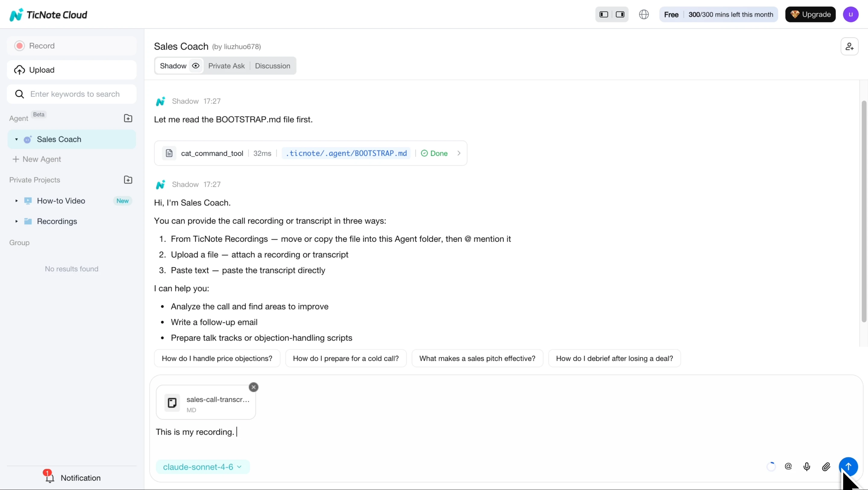Click the invite member icon
868x490 pixels.
coord(850,47)
